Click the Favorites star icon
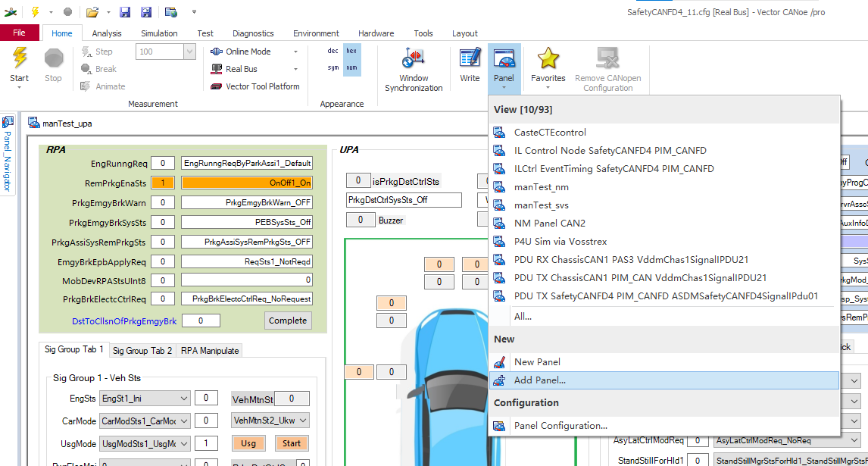 click(x=548, y=58)
